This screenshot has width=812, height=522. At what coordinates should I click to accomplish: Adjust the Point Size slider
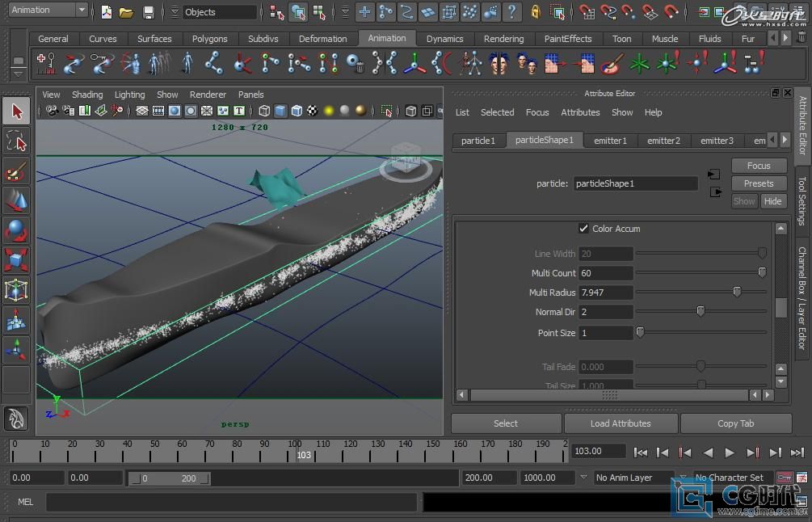(x=640, y=332)
